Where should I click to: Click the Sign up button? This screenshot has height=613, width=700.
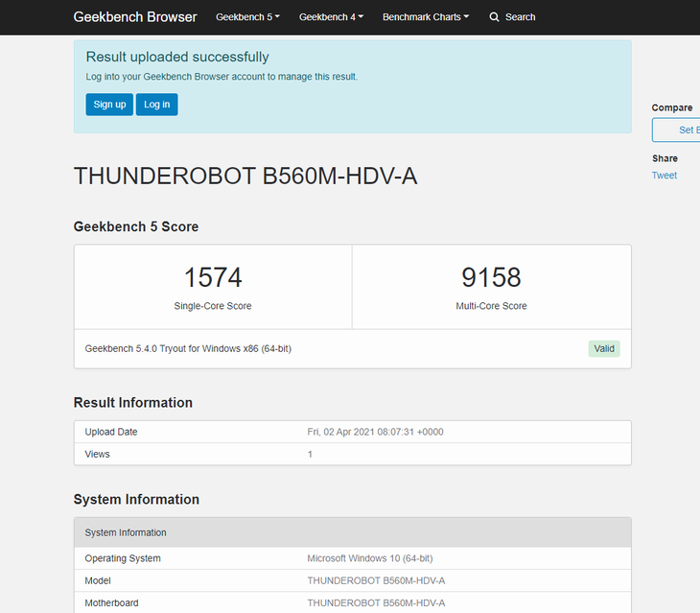tap(109, 104)
